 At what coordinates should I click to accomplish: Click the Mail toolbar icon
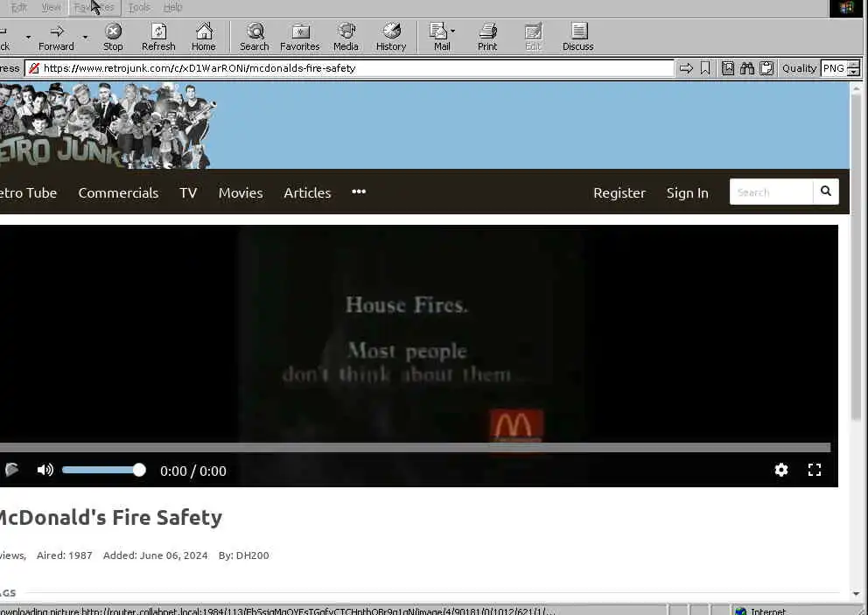(x=441, y=37)
